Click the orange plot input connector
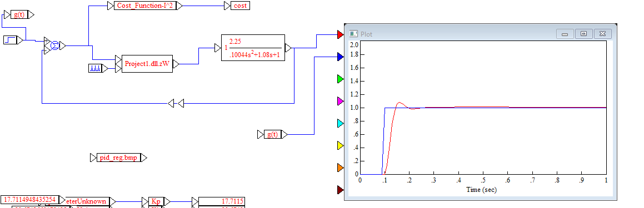The height and width of the screenshot is (208, 644). pos(340,168)
